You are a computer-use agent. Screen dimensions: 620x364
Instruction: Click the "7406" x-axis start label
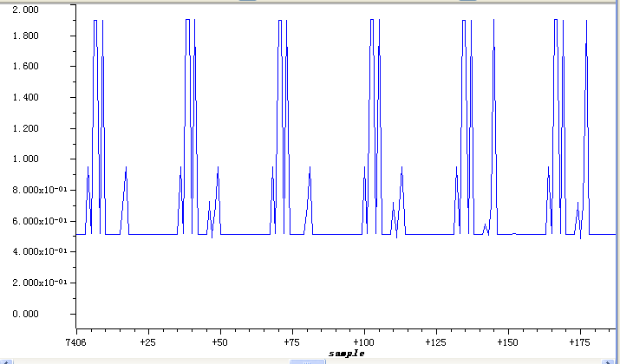(75, 342)
